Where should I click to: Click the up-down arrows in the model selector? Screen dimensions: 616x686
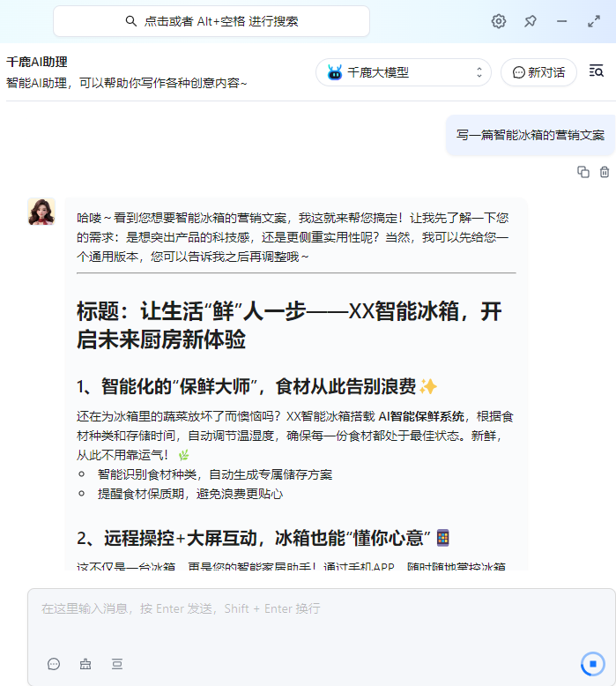click(479, 72)
